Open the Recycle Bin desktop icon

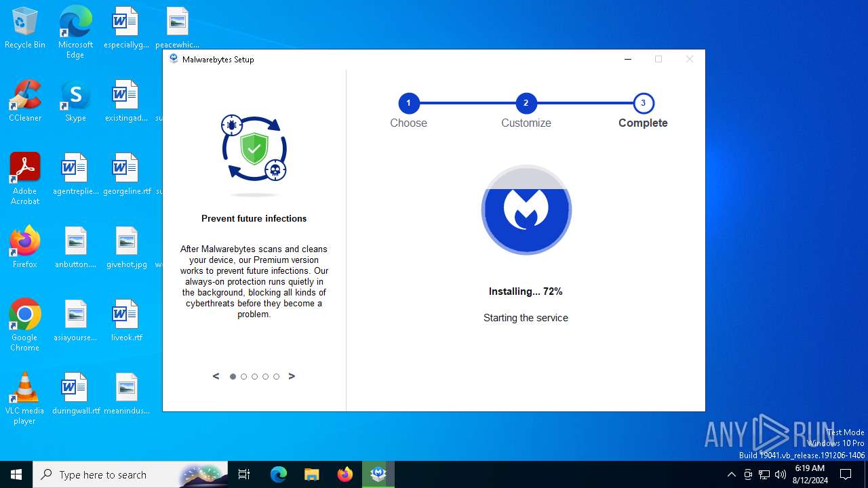tap(25, 28)
